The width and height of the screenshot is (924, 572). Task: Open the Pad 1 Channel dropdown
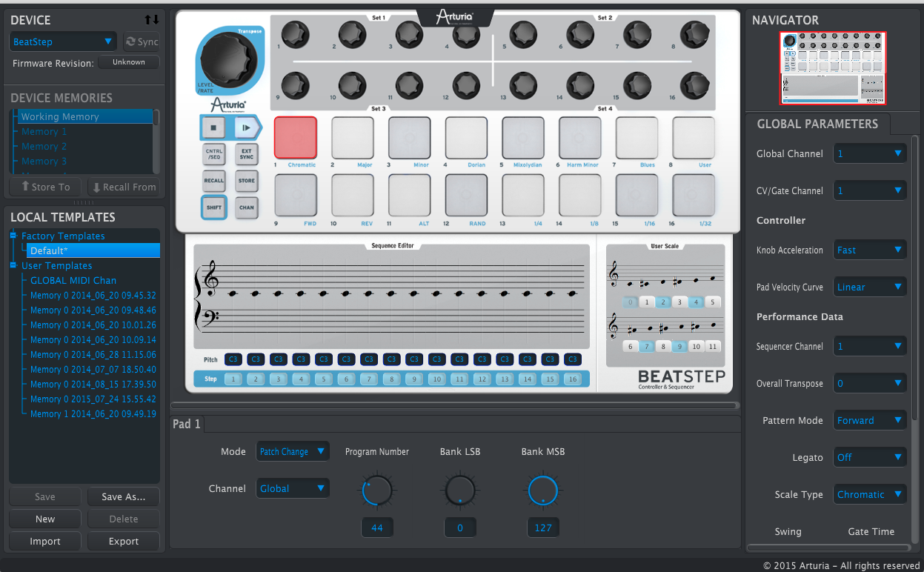[293, 488]
